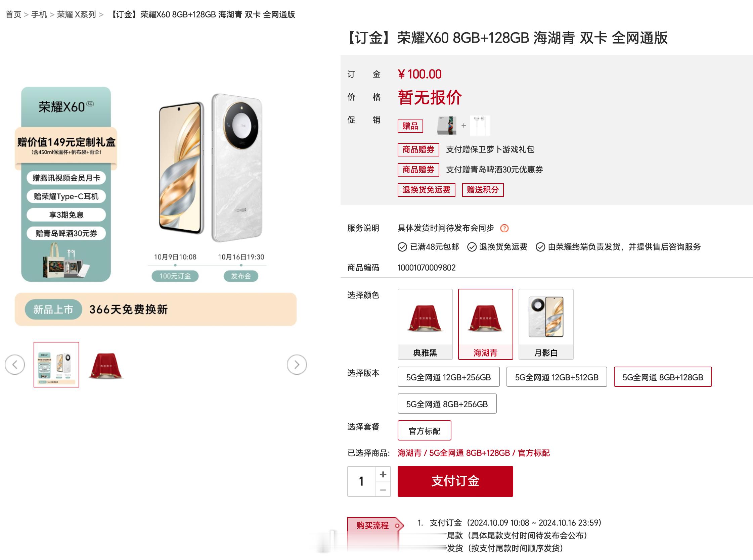Choose the 官方标配 package

[424, 430]
